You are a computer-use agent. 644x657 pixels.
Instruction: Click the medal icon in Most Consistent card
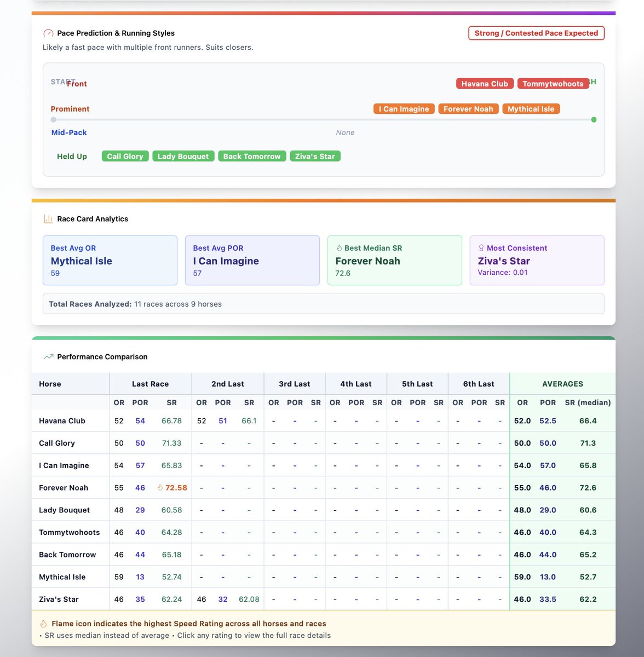pyautogui.click(x=481, y=248)
